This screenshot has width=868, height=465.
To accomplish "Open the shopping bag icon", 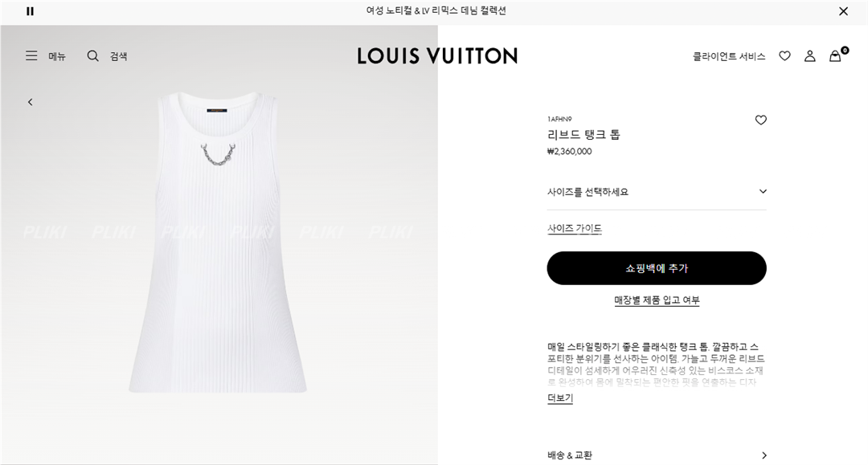I will point(835,56).
